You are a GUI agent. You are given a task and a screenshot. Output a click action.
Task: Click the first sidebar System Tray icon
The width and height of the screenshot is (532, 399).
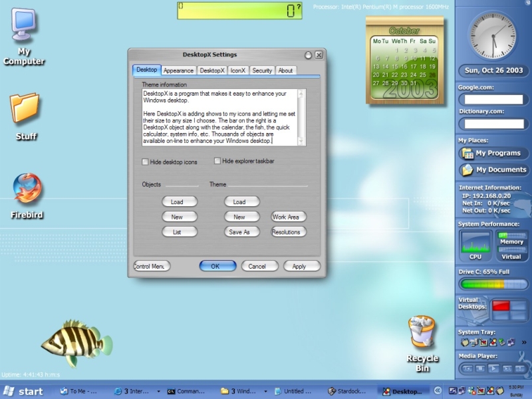(464, 342)
